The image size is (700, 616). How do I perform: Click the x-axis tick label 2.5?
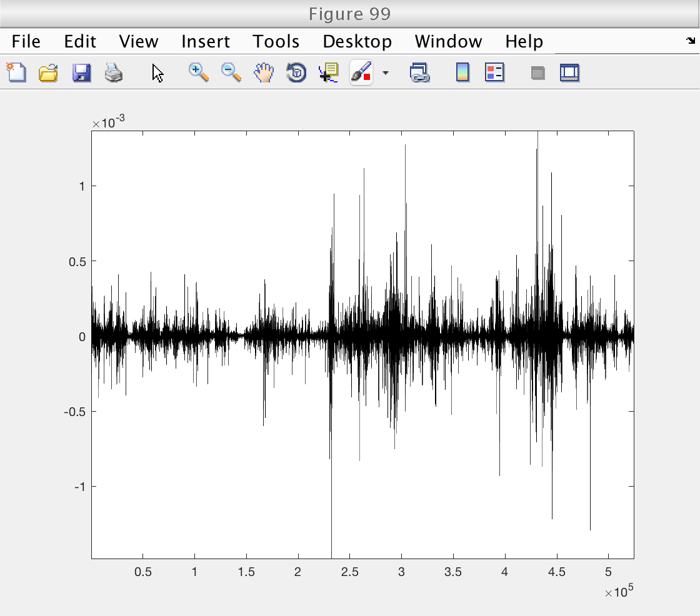click(x=349, y=572)
